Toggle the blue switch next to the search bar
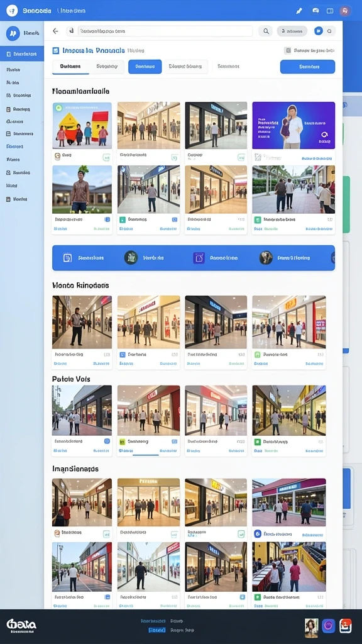 (325, 31)
